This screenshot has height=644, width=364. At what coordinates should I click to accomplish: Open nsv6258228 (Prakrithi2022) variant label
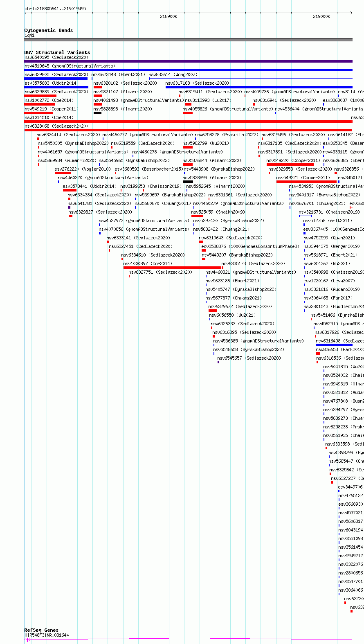(227, 135)
